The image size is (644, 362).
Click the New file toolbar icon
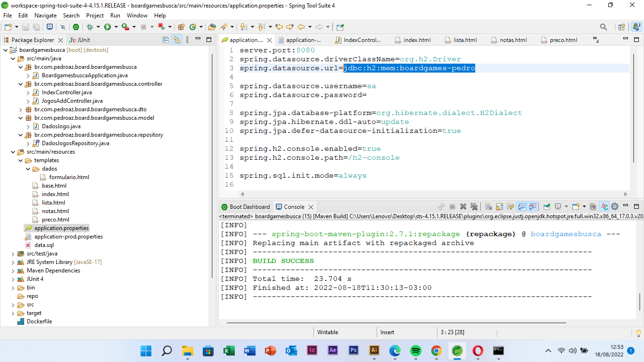pos(8,27)
